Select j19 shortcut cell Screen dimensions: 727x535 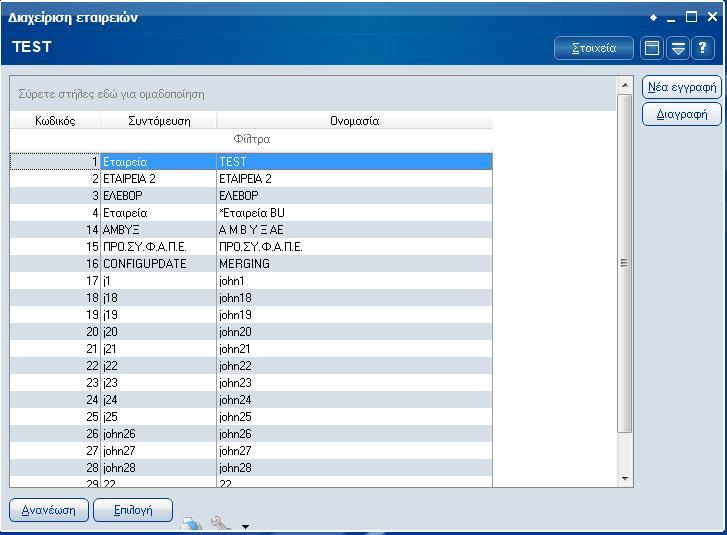[x=159, y=315]
